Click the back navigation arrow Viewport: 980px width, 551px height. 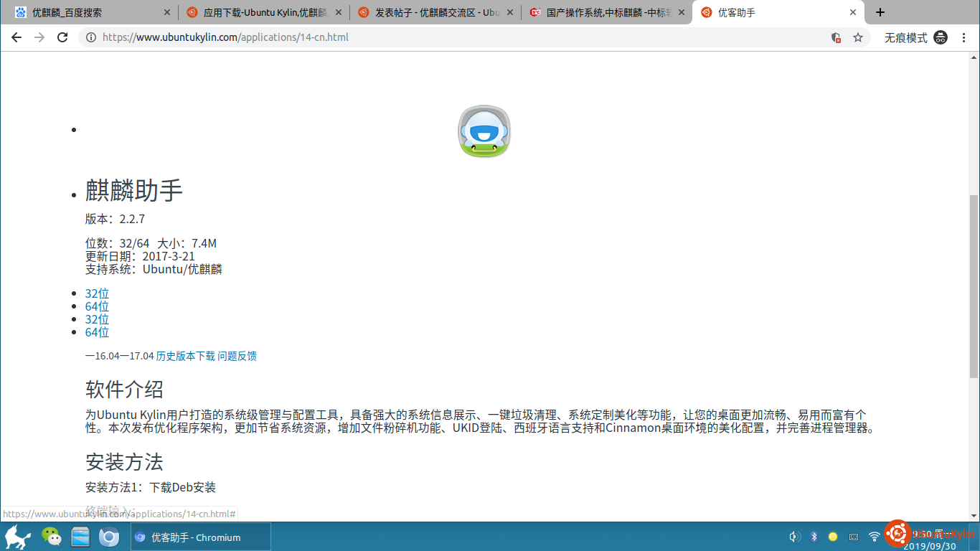click(x=17, y=37)
